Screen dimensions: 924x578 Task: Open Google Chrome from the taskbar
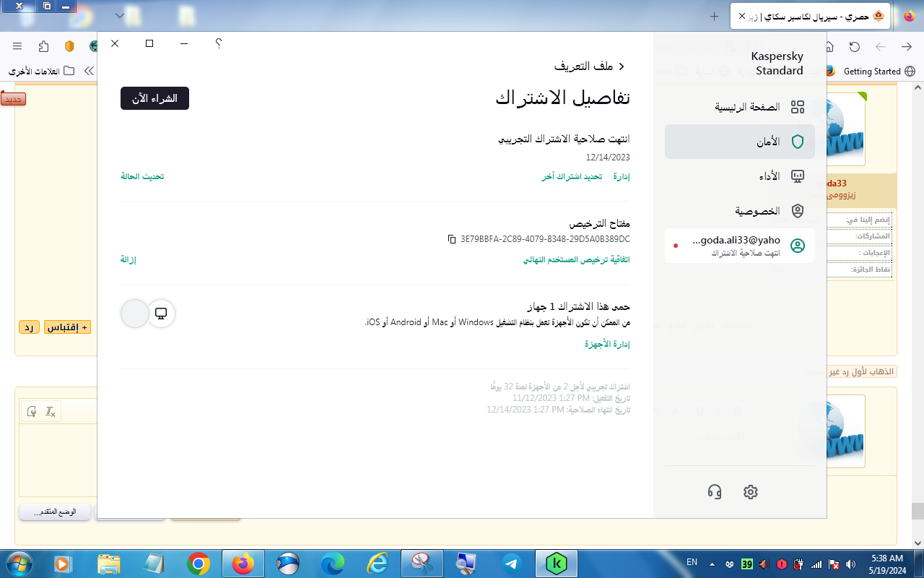point(198,564)
